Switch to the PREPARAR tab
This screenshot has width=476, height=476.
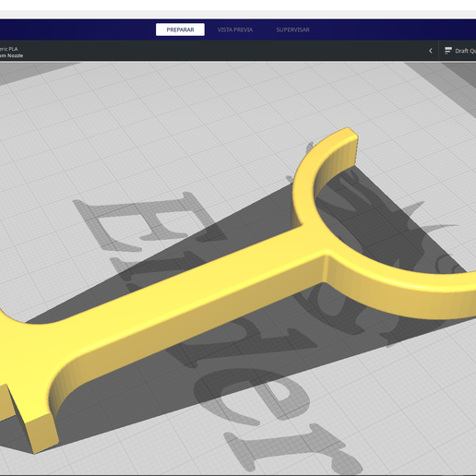click(x=180, y=30)
